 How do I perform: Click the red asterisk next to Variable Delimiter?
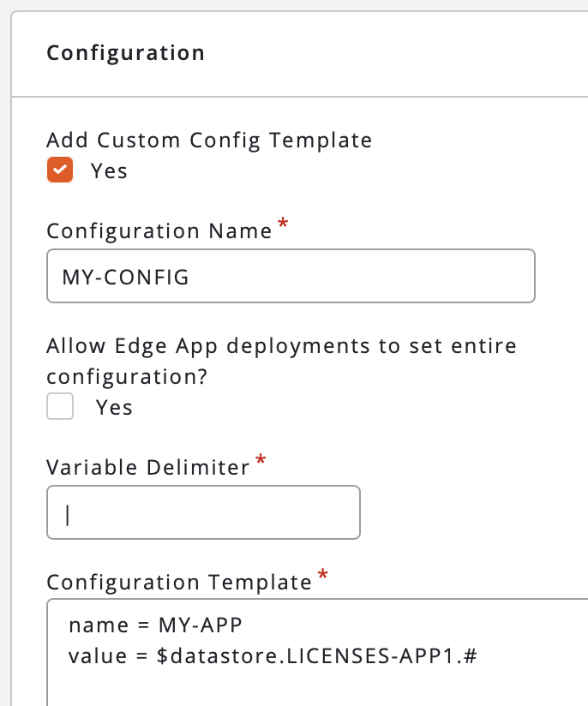(x=261, y=462)
